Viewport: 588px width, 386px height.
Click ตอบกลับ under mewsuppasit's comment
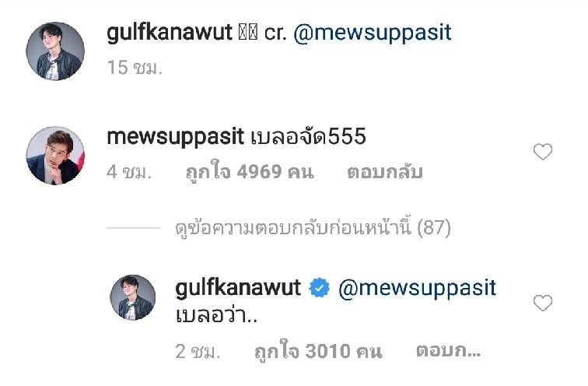(385, 172)
